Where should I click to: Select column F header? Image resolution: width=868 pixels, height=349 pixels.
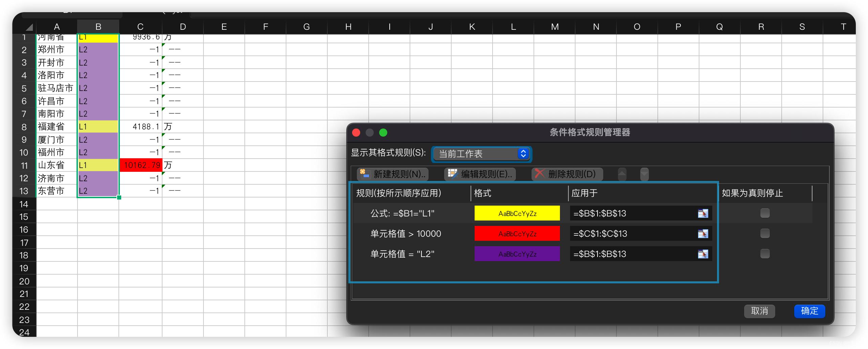pos(265,27)
